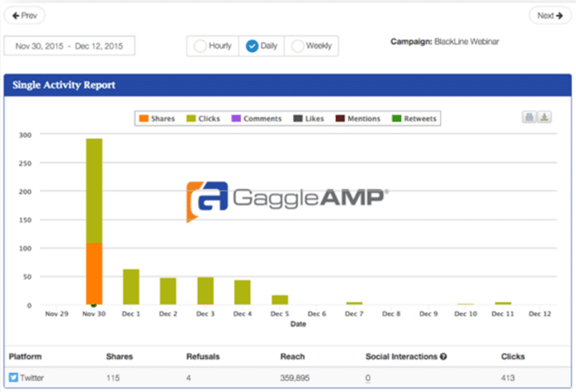Click the underlined Social Interactions value 0
This screenshot has width=576, height=392.
[x=368, y=378]
